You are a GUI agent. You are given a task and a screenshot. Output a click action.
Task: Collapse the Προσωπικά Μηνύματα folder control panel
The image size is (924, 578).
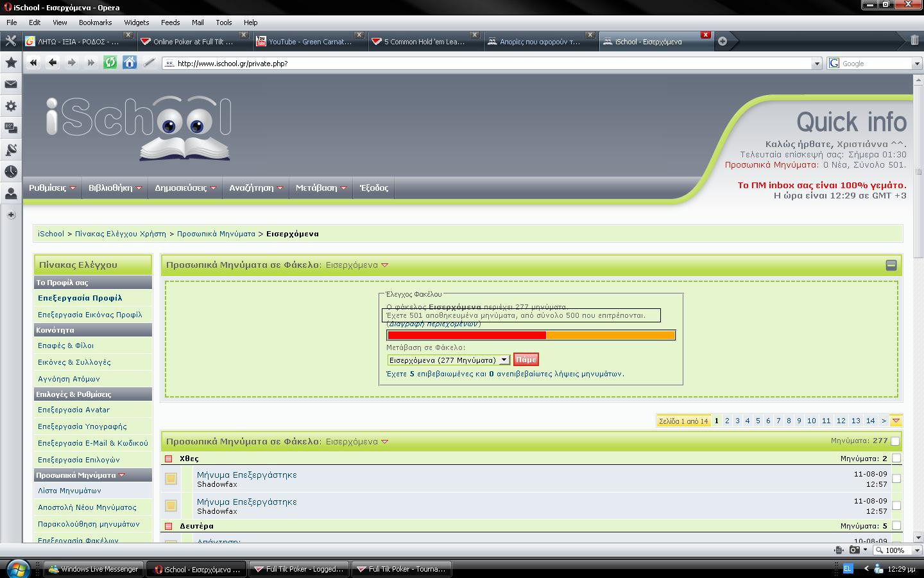tap(891, 265)
